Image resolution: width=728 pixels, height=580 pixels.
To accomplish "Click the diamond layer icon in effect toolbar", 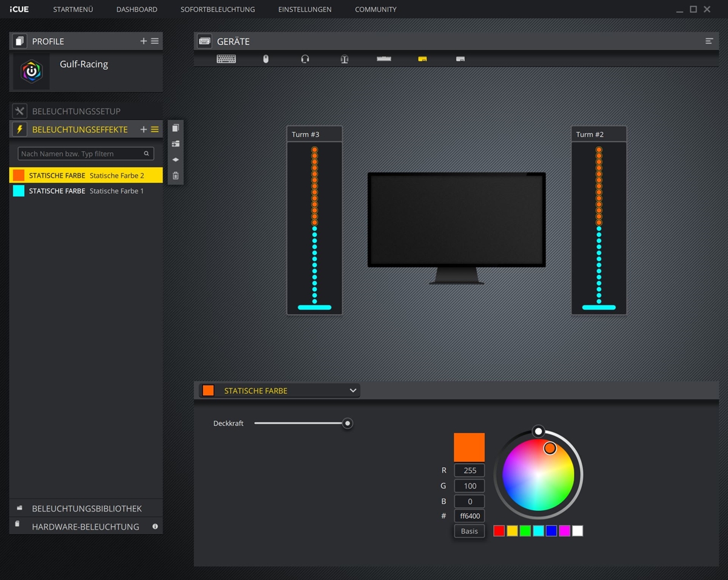I will (175, 160).
